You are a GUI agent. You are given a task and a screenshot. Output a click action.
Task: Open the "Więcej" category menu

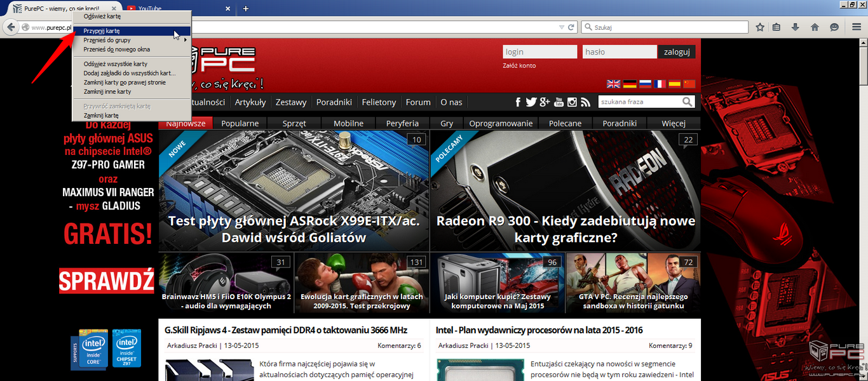coord(673,123)
